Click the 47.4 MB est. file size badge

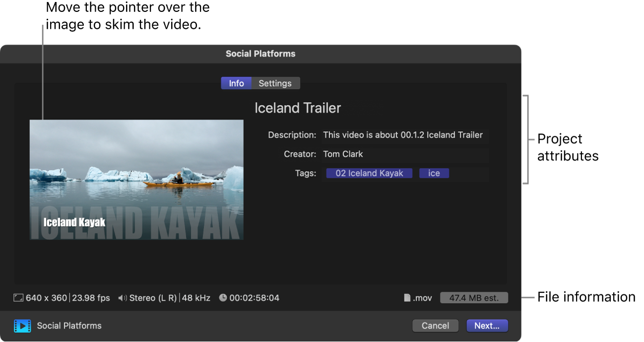[x=474, y=297]
